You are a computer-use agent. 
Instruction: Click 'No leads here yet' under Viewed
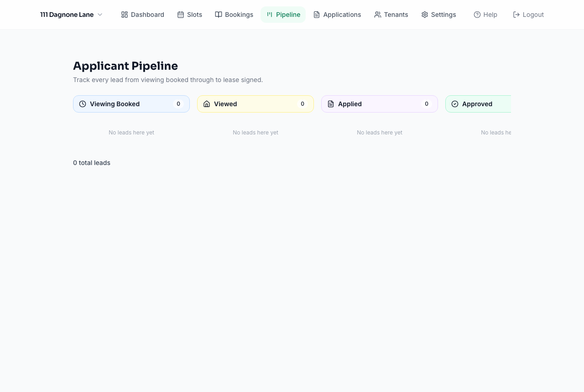pos(255,133)
